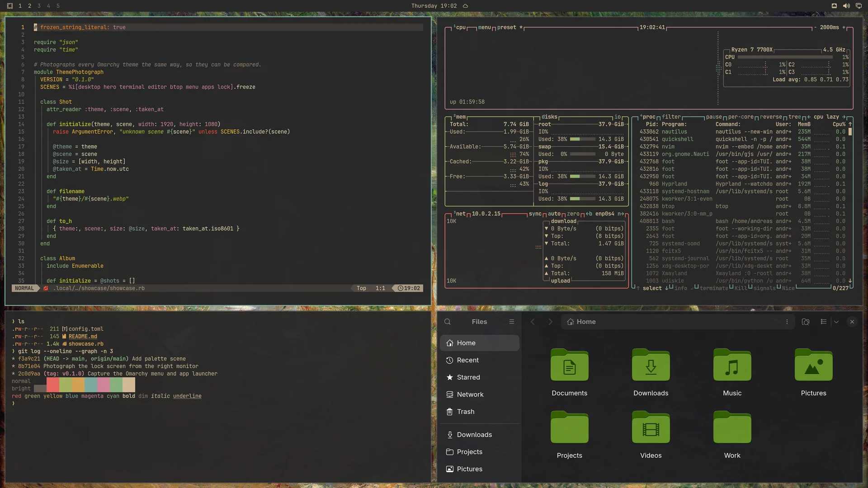Open the Downloads folder in the grid

click(651, 373)
